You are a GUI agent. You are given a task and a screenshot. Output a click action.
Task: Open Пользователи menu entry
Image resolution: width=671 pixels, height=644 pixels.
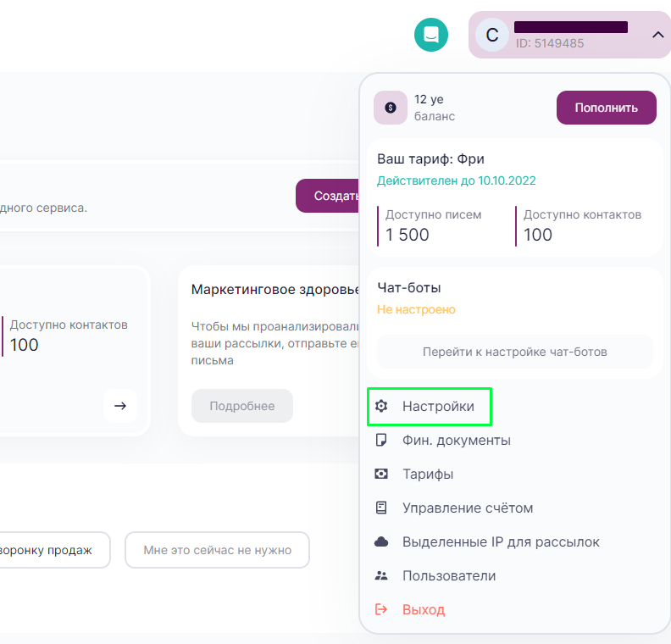(449, 576)
